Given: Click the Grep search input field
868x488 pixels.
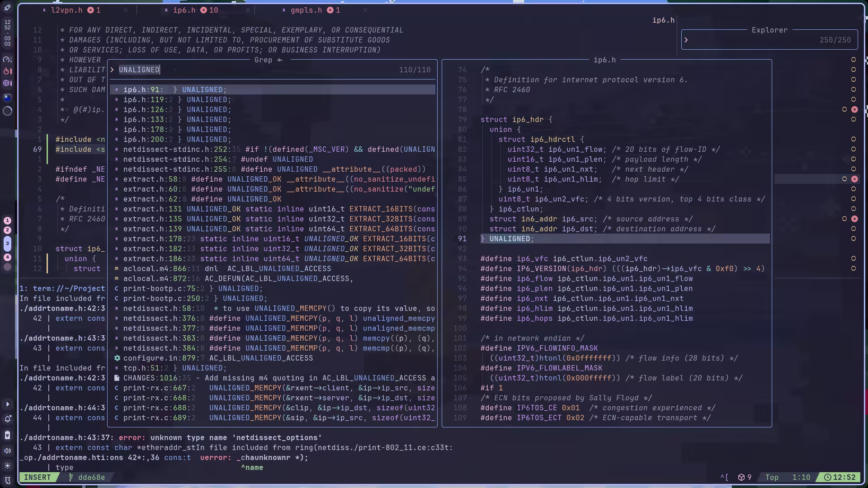Looking at the screenshot, I should click(253, 70).
